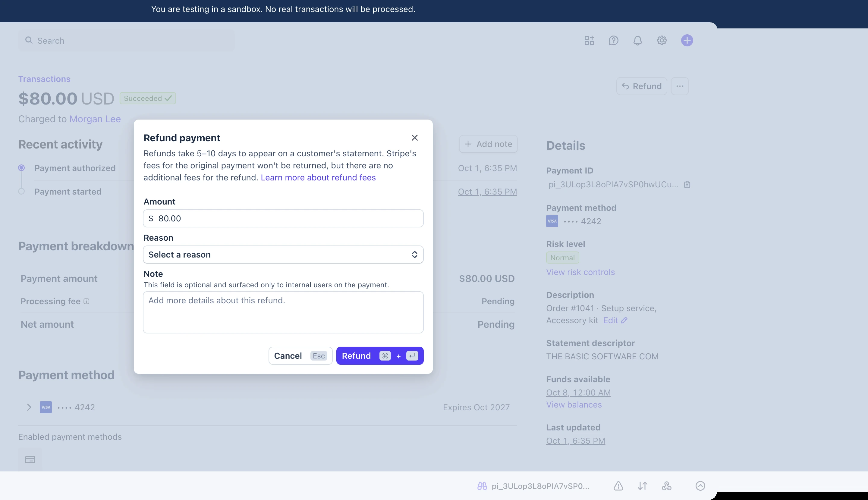
Task: Open Learn more about refund fees link
Action: click(x=318, y=177)
